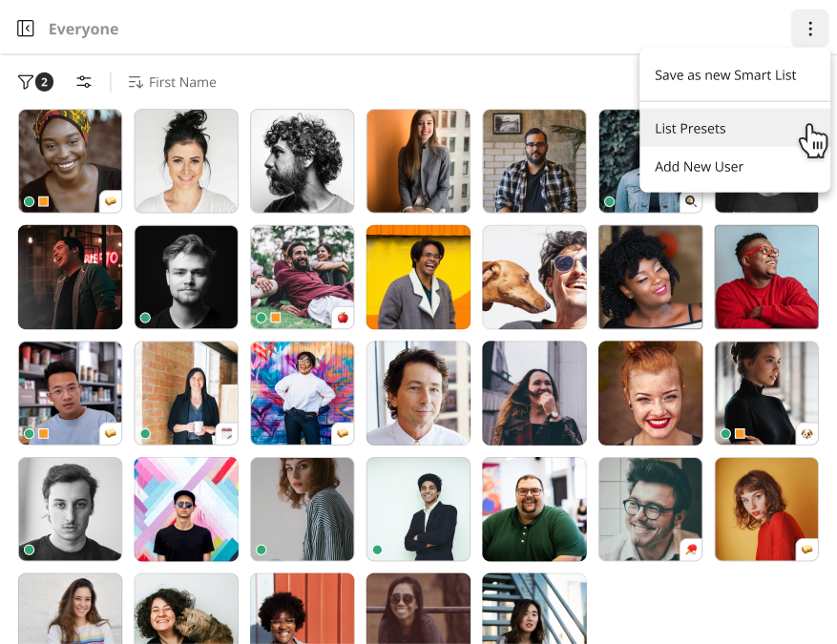Viewport: 837px width, 644px height.
Task: Open man in grey coat on yellow wall
Action: 418,277
